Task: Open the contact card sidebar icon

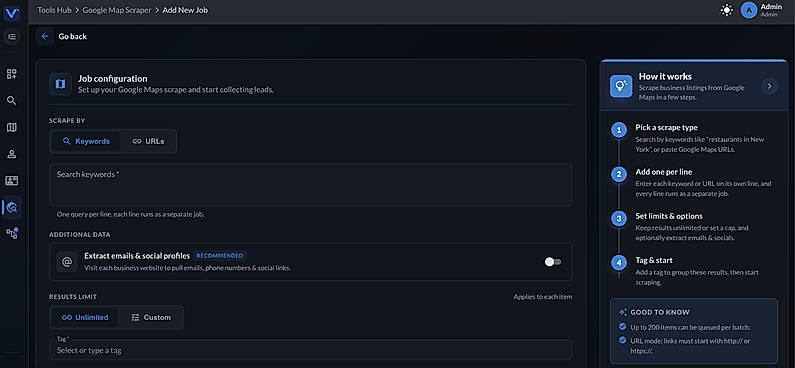Action: pos(12,180)
